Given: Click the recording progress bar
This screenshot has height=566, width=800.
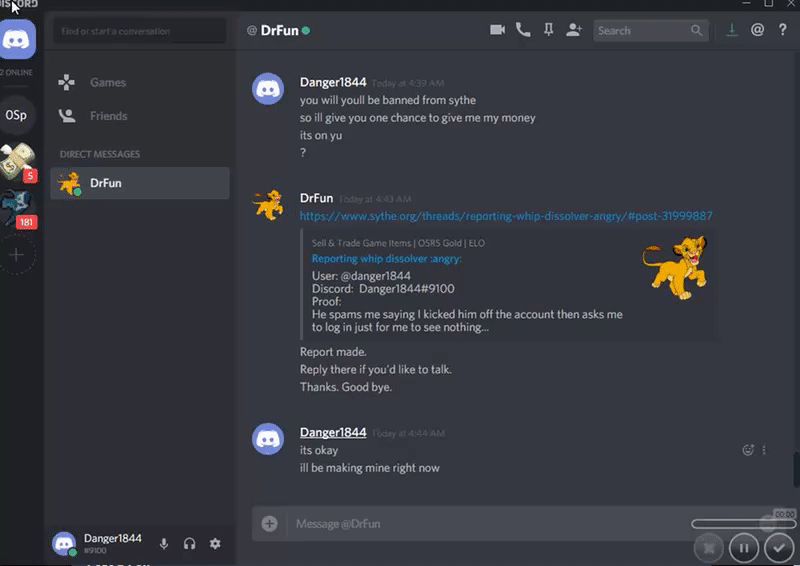Looking at the screenshot, I should tap(744, 524).
